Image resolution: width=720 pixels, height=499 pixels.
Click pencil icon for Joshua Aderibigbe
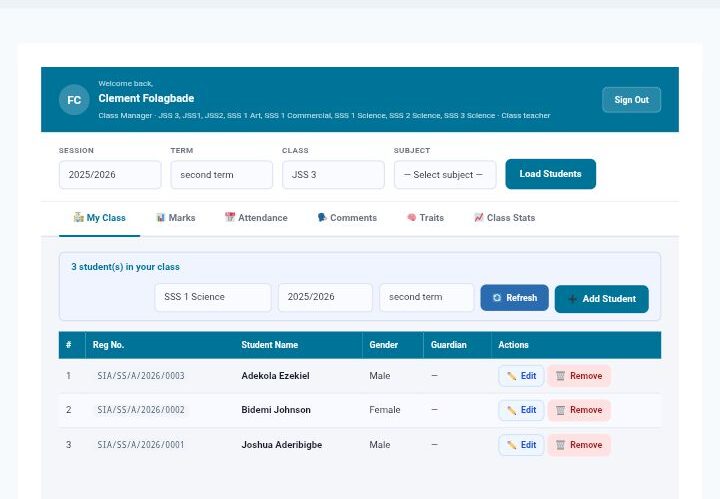coord(512,445)
